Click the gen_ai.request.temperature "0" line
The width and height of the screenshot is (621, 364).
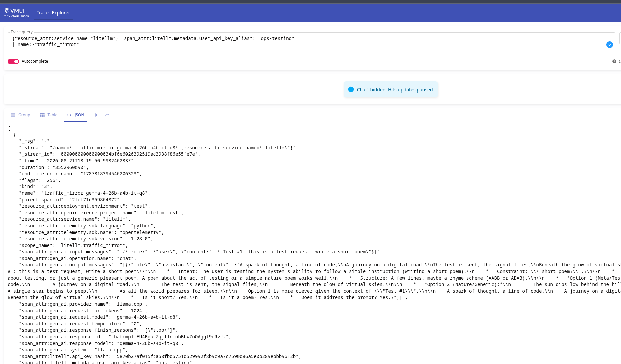tap(80, 324)
